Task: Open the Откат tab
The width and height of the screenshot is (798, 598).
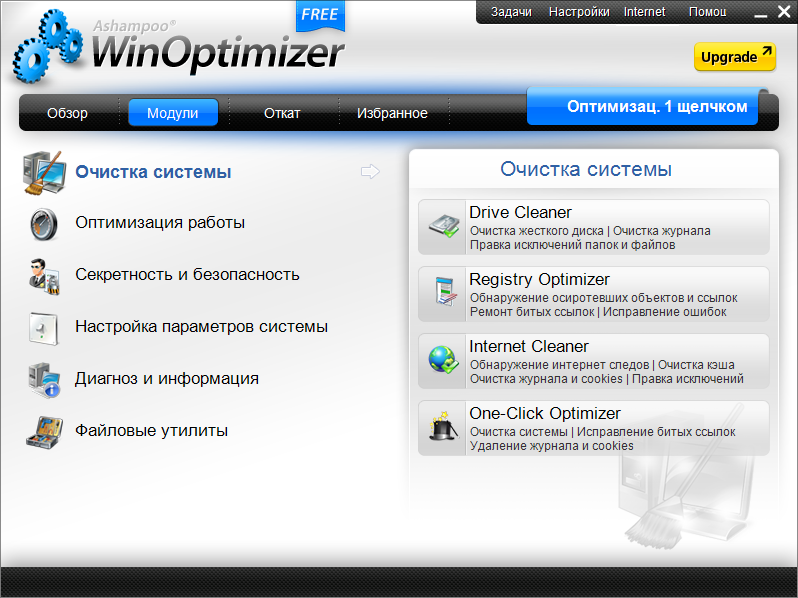Action: [282, 113]
